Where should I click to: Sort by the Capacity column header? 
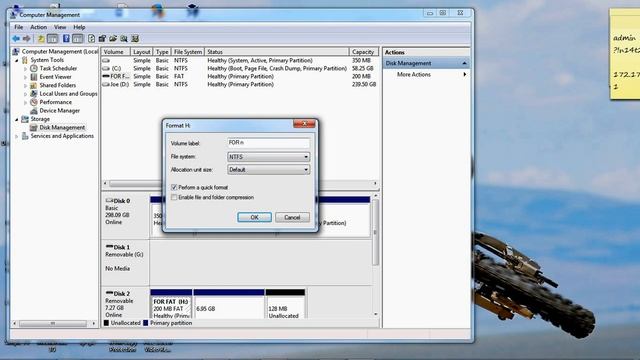coord(364,52)
